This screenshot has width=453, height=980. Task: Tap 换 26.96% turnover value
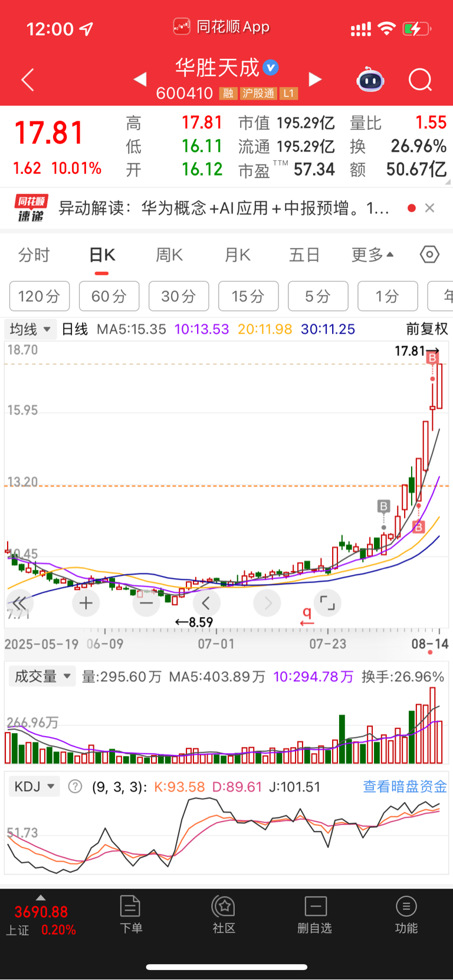[419, 146]
